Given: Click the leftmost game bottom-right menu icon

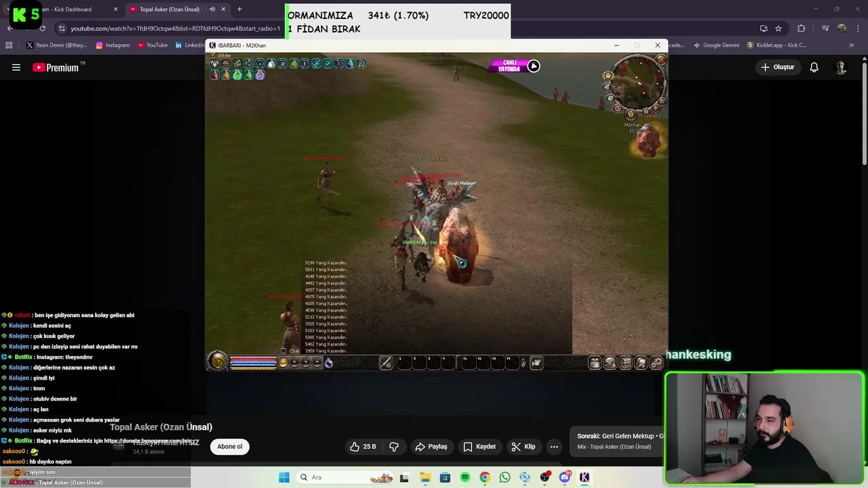Looking at the screenshot, I should pyautogui.click(x=595, y=363).
